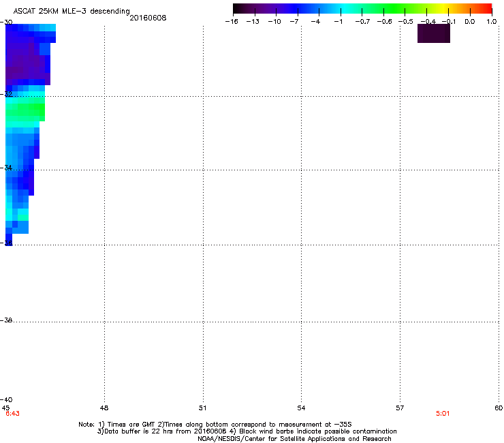Click the -38 latitude axis label
This screenshot has height=443, width=504.
click(x=6, y=320)
